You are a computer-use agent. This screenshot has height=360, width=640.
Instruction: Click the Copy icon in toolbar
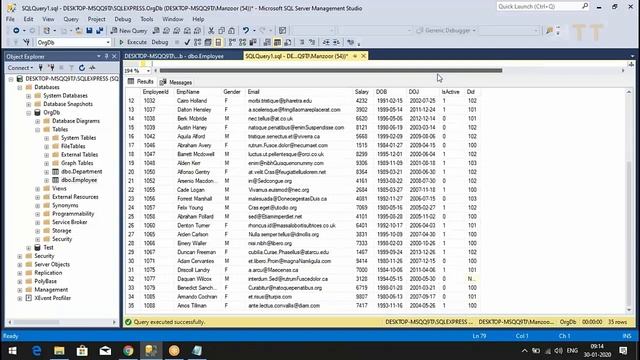pyautogui.click(x=222, y=31)
